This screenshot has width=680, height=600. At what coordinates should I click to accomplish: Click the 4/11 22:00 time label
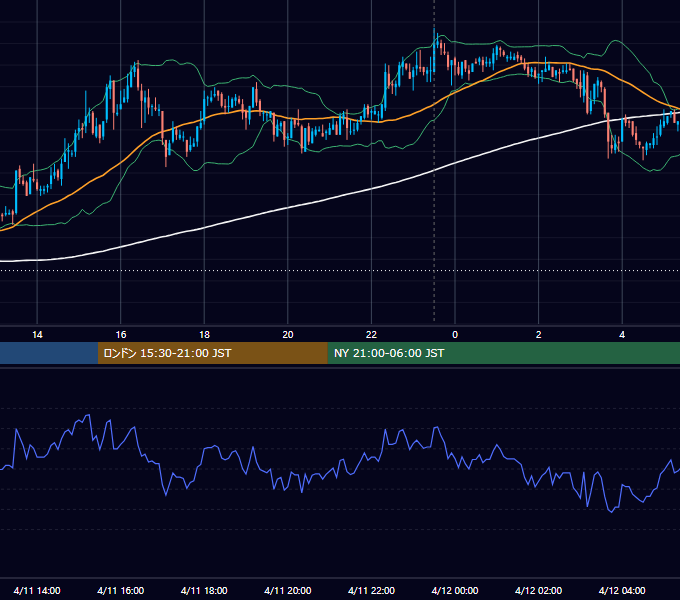click(x=371, y=590)
